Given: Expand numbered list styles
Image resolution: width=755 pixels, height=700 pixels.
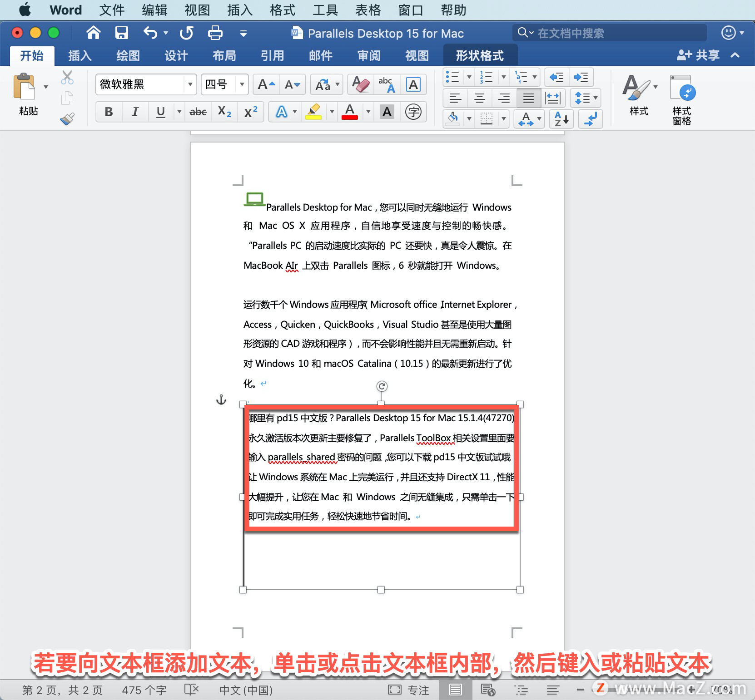Looking at the screenshot, I should [x=503, y=77].
